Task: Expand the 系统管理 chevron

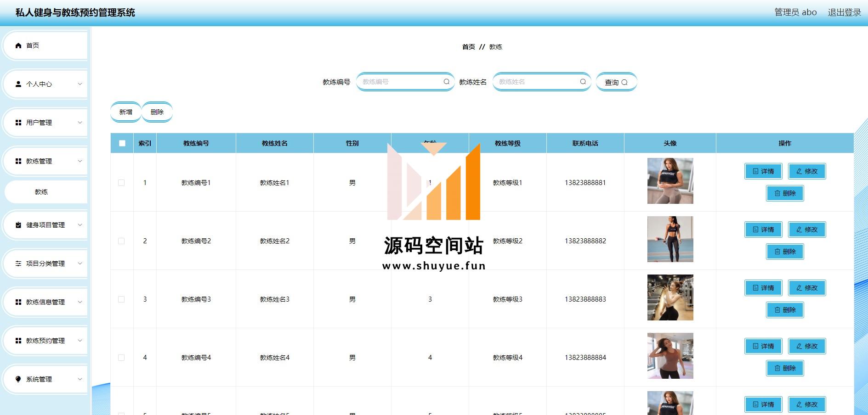Action: [80, 379]
